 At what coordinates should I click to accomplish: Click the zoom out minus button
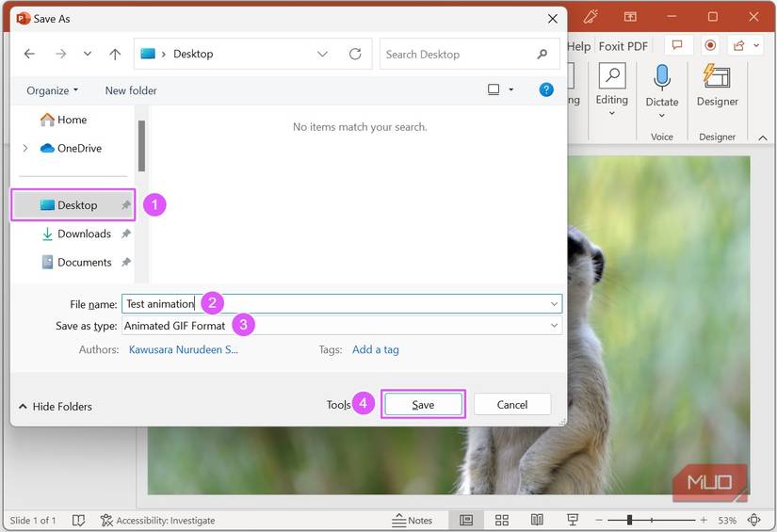599,521
